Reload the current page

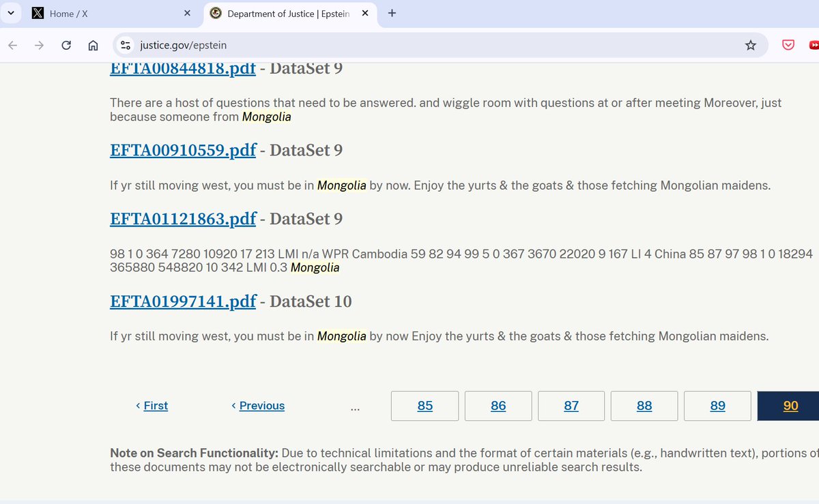(x=66, y=46)
